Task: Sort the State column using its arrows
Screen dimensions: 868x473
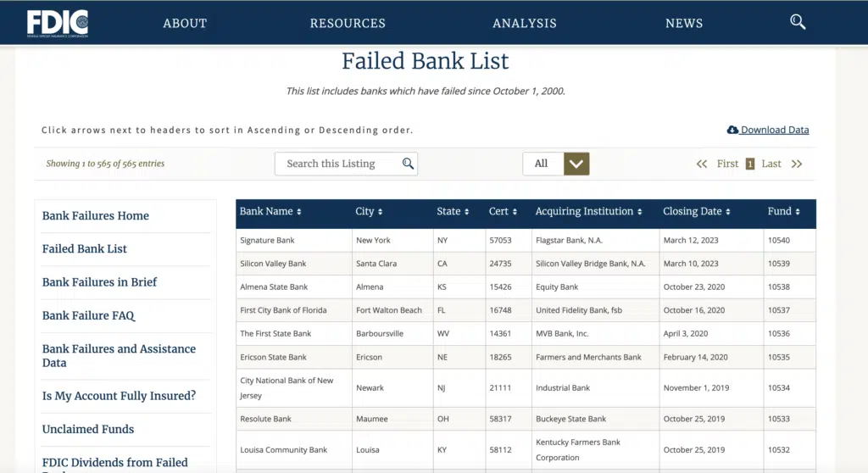Action: pyautogui.click(x=466, y=212)
